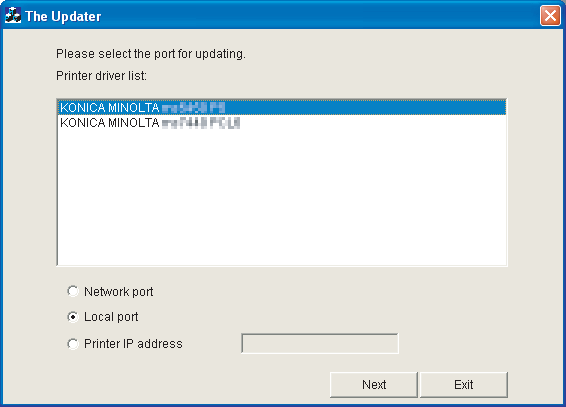
Task: Choose the Local port radio button
Action: (x=73, y=317)
